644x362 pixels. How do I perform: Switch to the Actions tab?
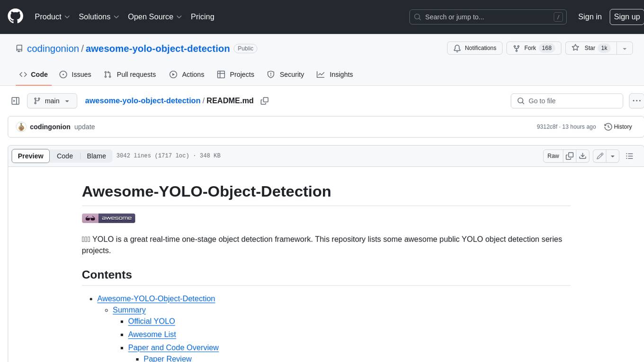(187, 74)
